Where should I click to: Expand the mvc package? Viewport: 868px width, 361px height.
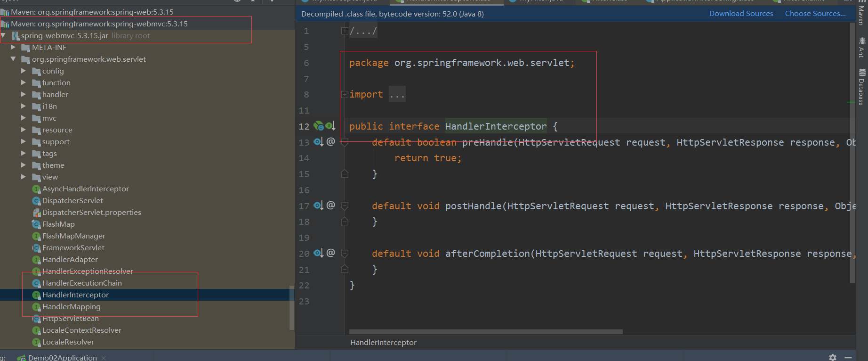point(24,118)
